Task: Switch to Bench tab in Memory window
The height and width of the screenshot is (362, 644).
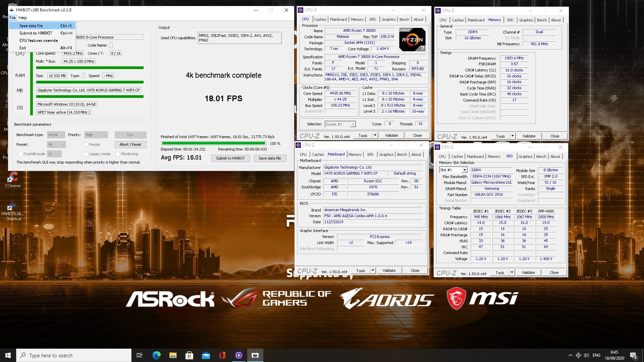Action: tap(542, 20)
